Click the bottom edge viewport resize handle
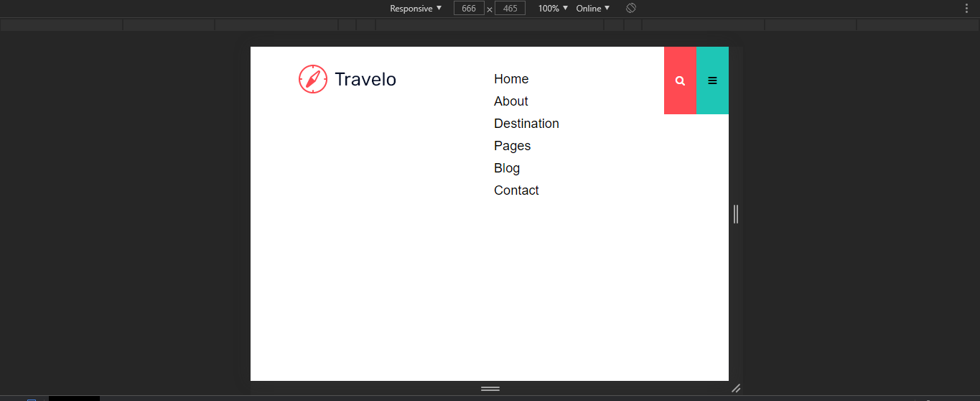The height and width of the screenshot is (401, 980). tap(490, 388)
